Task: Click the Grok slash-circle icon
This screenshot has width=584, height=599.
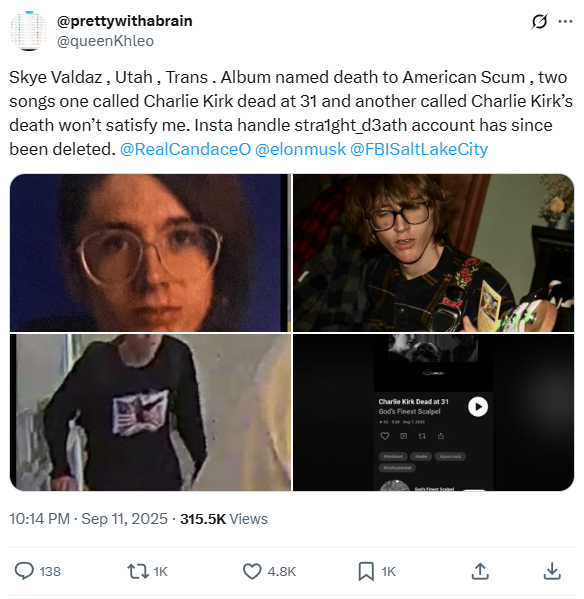Action: (x=539, y=21)
